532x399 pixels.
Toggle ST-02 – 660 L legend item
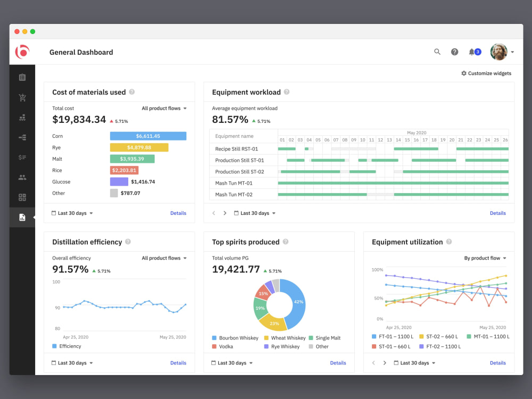438,337
